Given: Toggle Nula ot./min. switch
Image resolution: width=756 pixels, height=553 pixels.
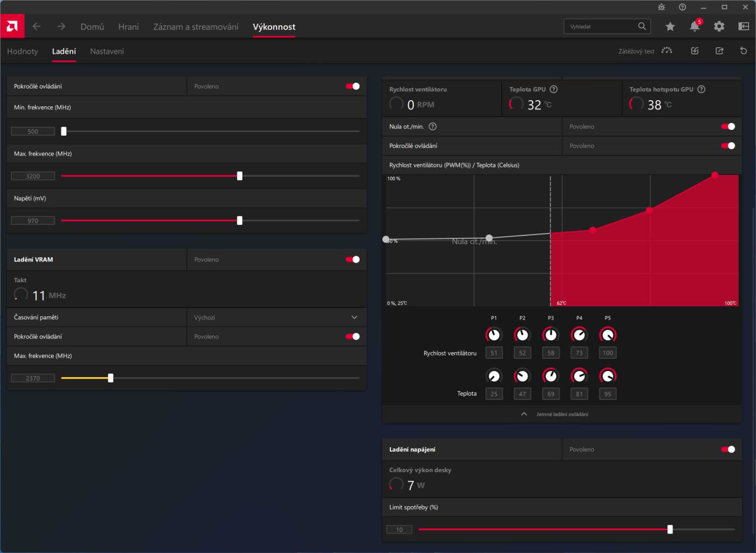Looking at the screenshot, I should click(728, 127).
